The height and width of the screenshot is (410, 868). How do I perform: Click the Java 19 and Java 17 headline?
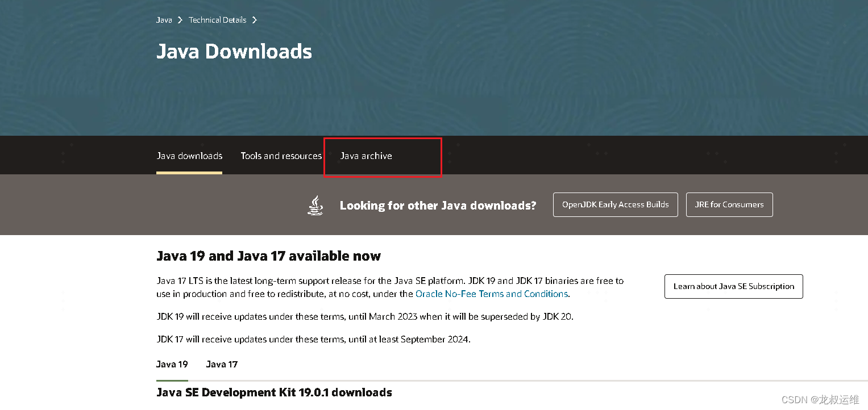[x=268, y=256]
